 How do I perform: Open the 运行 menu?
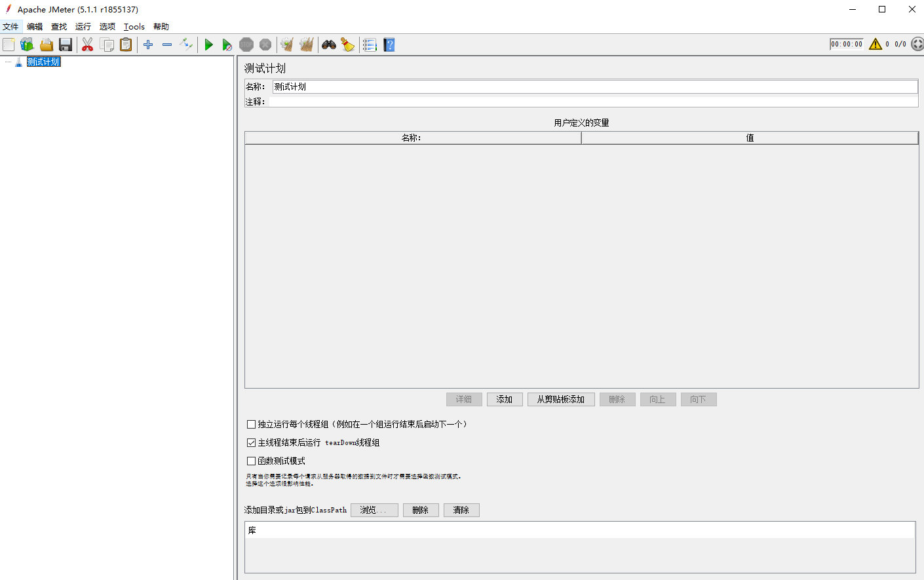[x=83, y=27]
